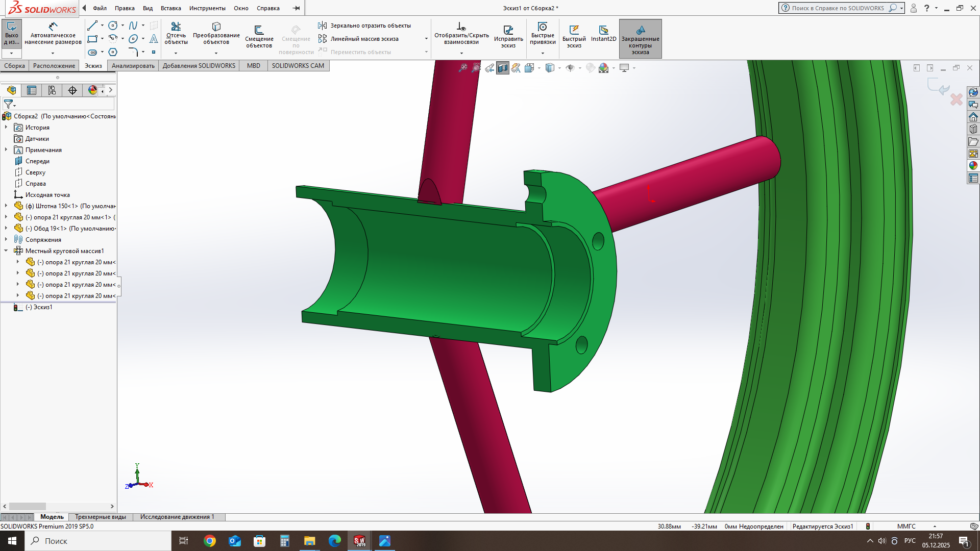The width and height of the screenshot is (980, 551).
Task: Click the Trim Entities (Отсечь объекты) icon
Action: click(176, 27)
